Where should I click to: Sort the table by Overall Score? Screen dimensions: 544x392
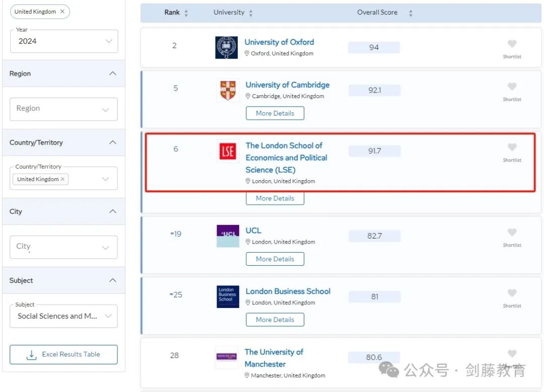(411, 13)
